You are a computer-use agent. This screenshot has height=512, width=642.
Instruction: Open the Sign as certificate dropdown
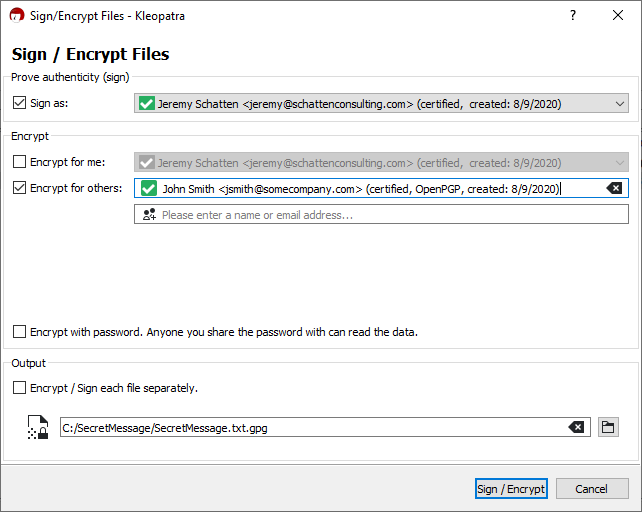point(620,103)
